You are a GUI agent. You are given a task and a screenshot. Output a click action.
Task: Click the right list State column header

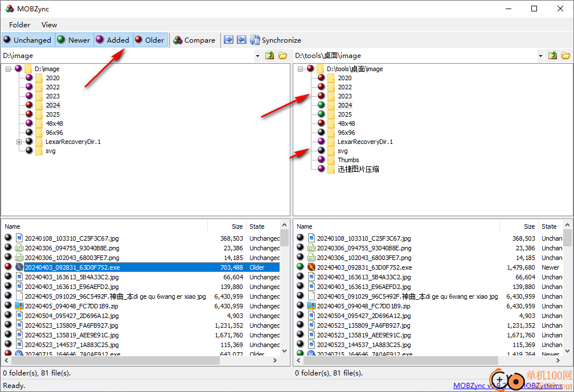click(551, 226)
